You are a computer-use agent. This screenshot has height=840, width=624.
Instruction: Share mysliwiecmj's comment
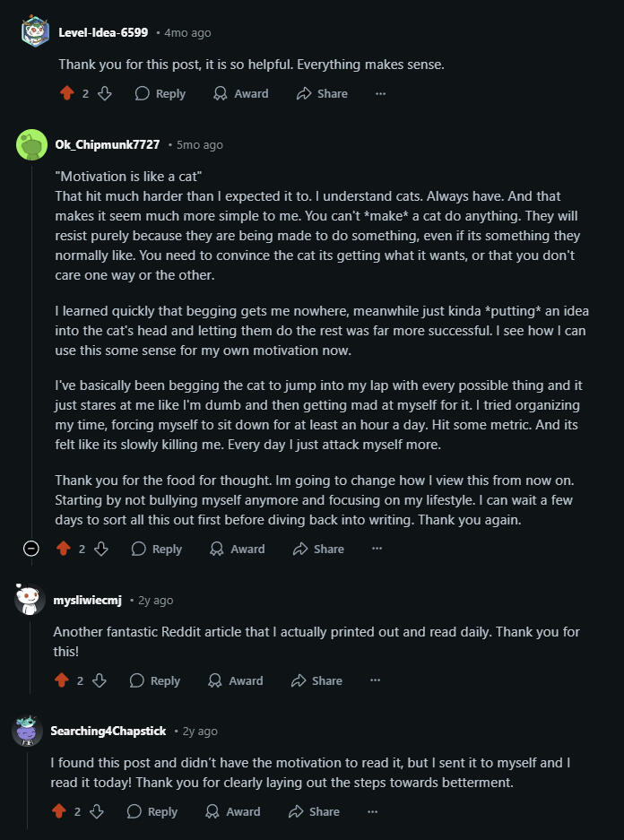coord(317,680)
